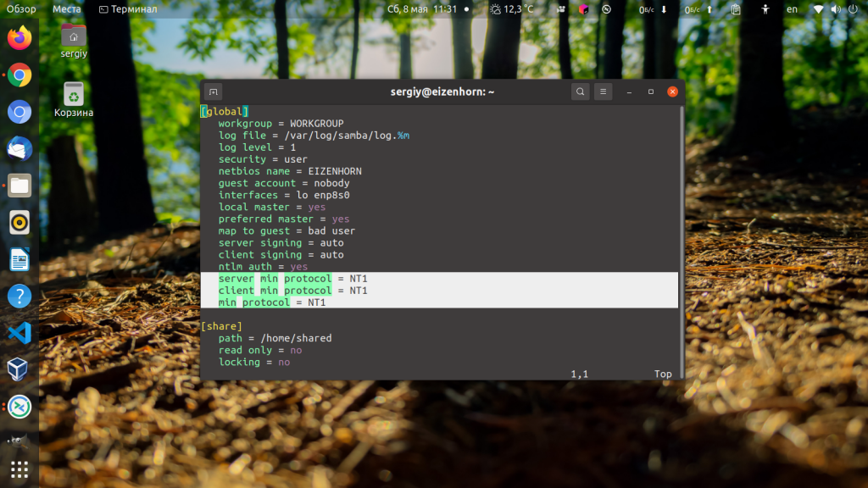Open VirtualBox from the dock

(19, 369)
